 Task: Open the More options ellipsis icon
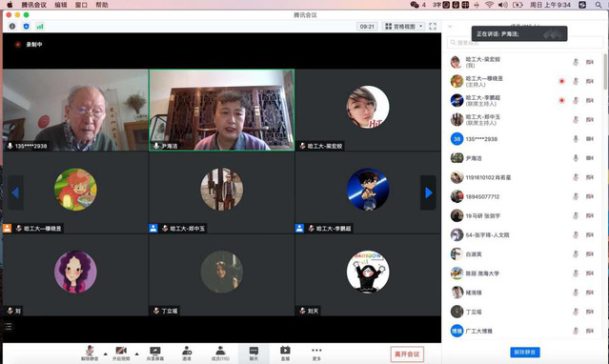316,353
